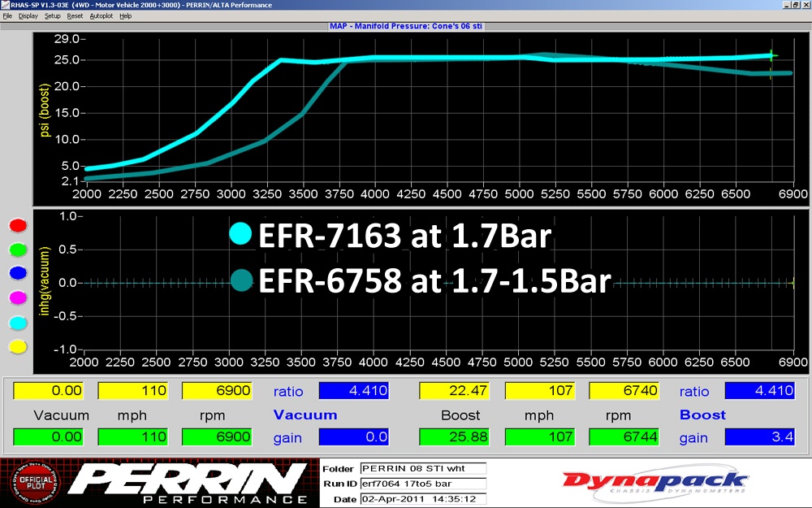Image resolution: width=812 pixels, height=508 pixels.
Task: Select the red trace color dot
Action: 18,225
